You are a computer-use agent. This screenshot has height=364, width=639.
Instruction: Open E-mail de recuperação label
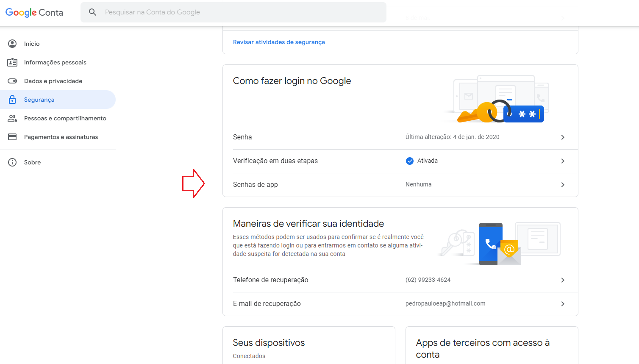(267, 303)
